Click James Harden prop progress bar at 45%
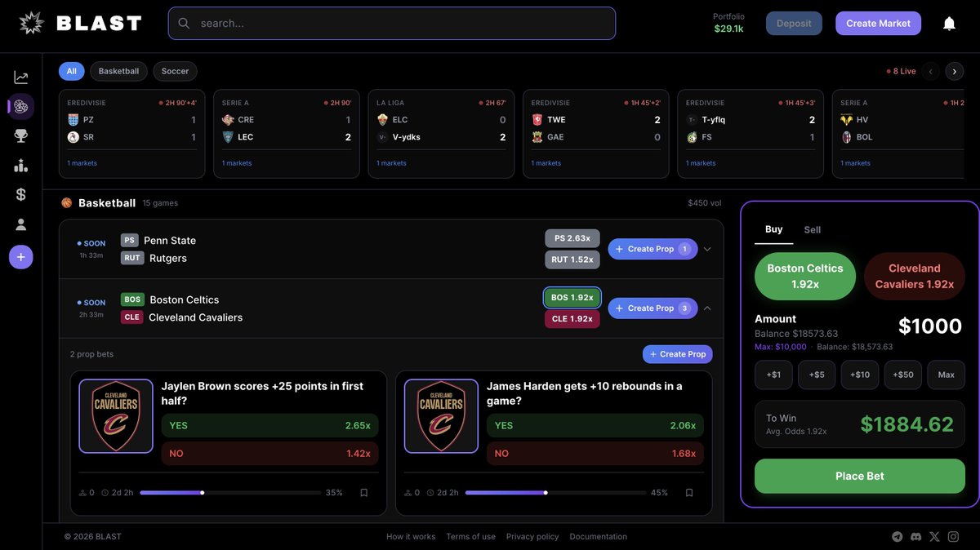The image size is (980, 550). point(556,493)
